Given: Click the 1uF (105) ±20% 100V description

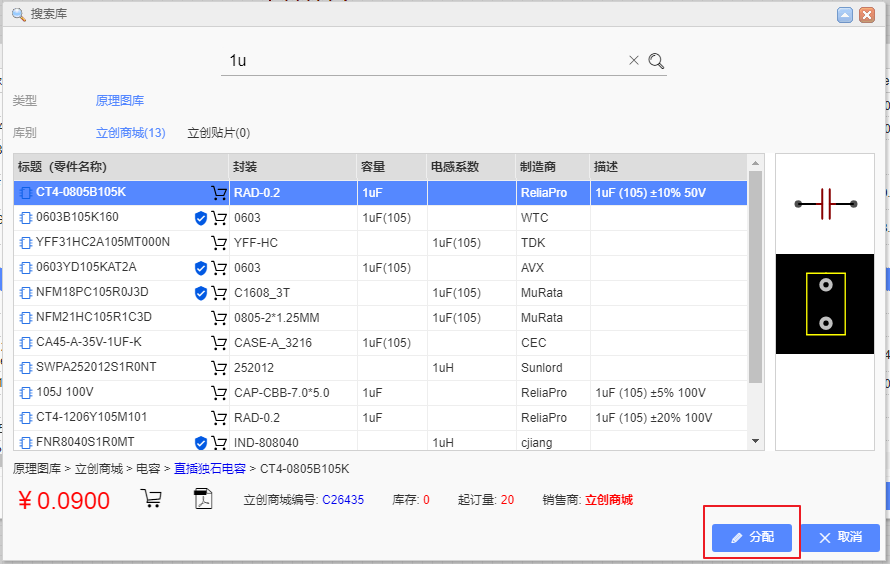Looking at the screenshot, I should point(653,418).
